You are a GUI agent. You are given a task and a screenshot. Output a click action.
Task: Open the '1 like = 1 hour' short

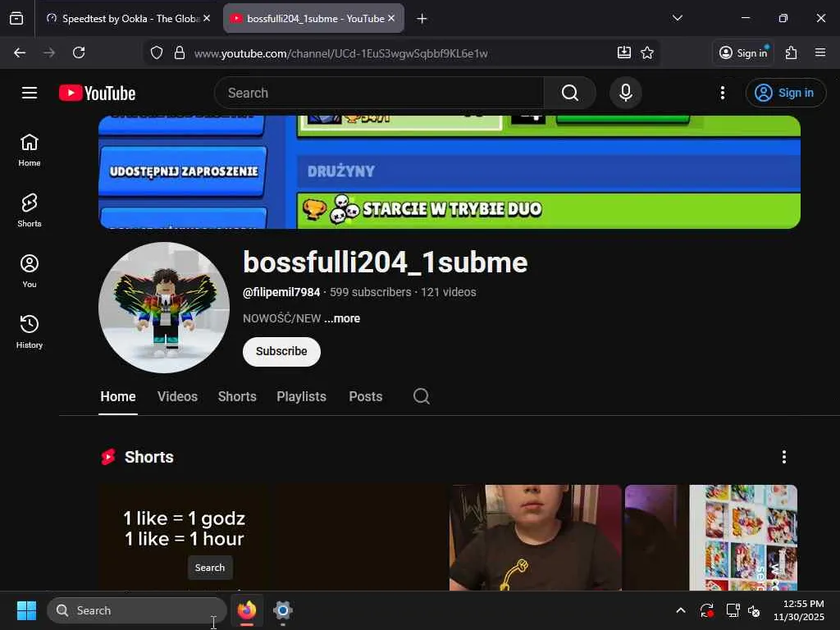coord(185,537)
